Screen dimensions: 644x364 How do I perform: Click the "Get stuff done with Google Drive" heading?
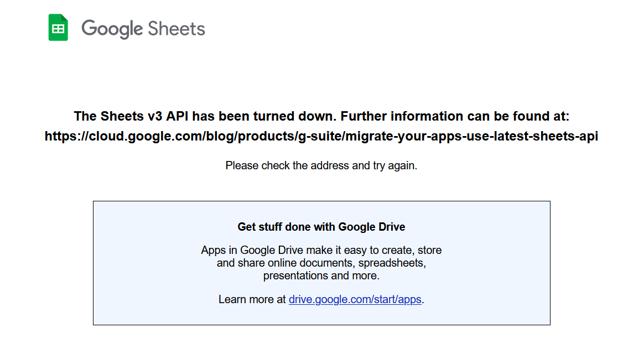(321, 227)
